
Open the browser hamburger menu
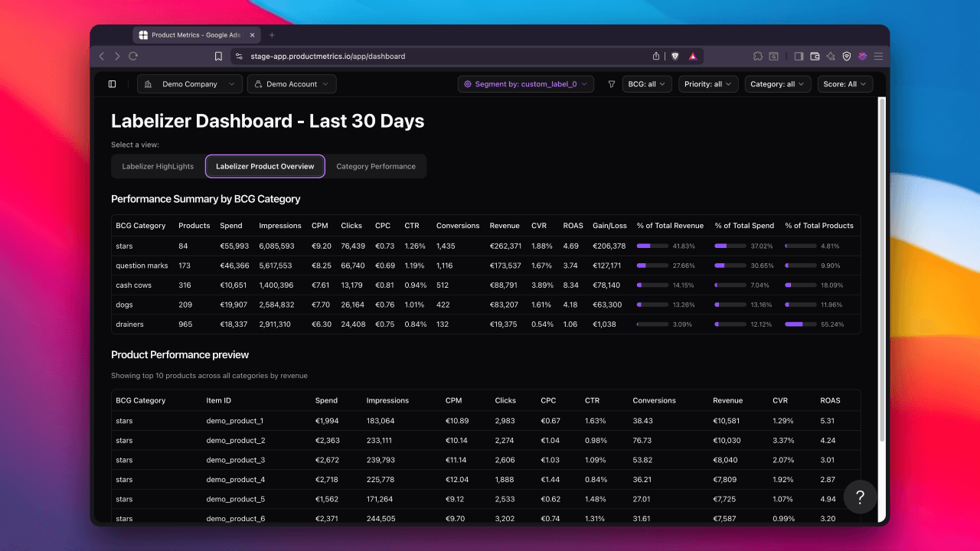(x=878, y=56)
